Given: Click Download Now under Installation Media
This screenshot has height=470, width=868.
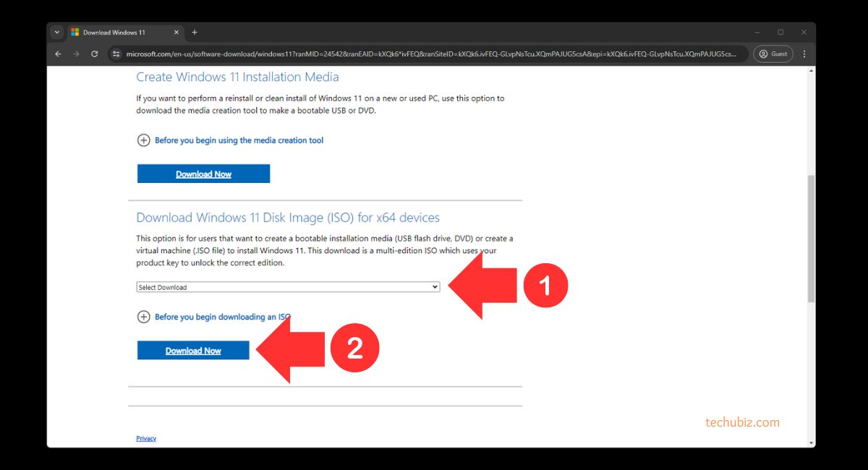Looking at the screenshot, I should coord(203,174).
